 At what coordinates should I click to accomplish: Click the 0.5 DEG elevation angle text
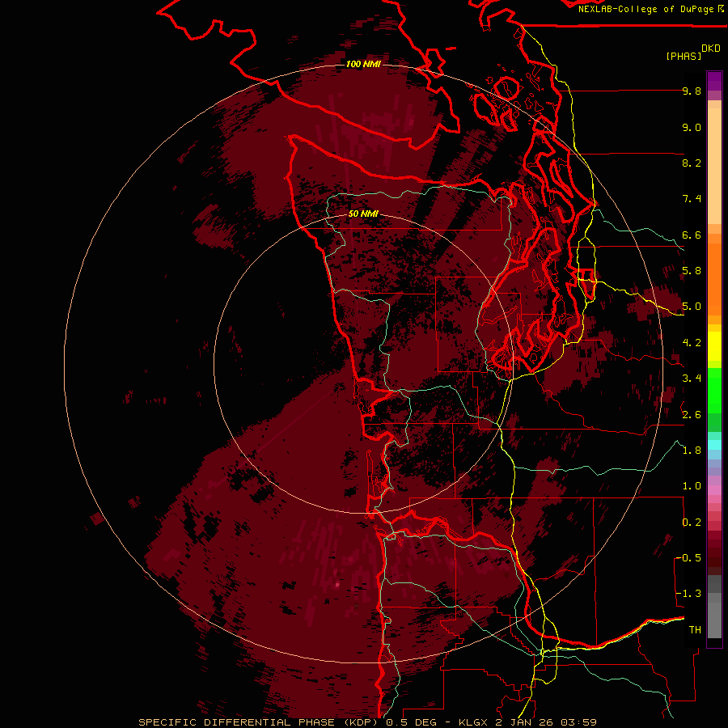pyautogui.click(x=413, y=722)
